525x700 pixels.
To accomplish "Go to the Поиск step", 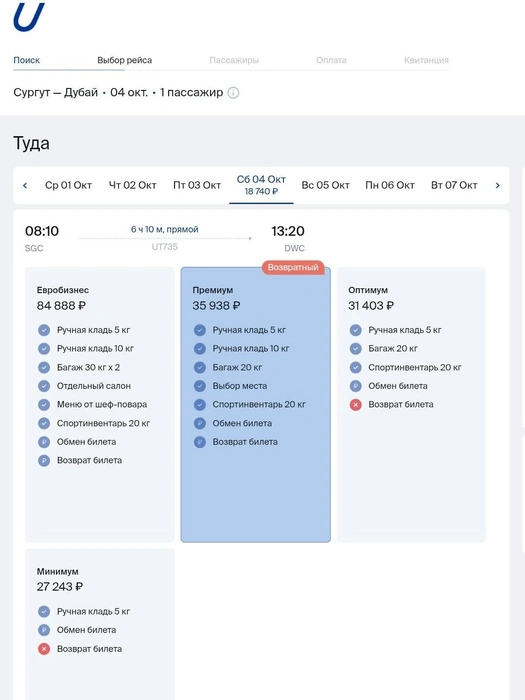I will click(26, 60).
